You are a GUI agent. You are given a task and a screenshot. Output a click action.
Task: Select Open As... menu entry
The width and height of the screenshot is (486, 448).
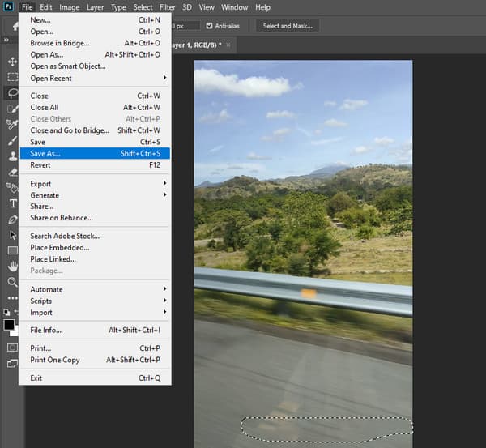[95, 54]
